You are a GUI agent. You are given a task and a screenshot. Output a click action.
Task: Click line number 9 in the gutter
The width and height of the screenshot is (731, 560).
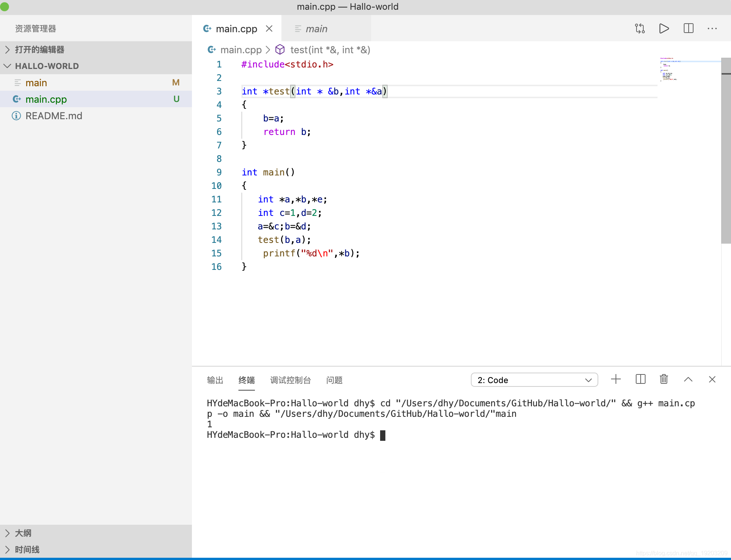coord(219,172)
